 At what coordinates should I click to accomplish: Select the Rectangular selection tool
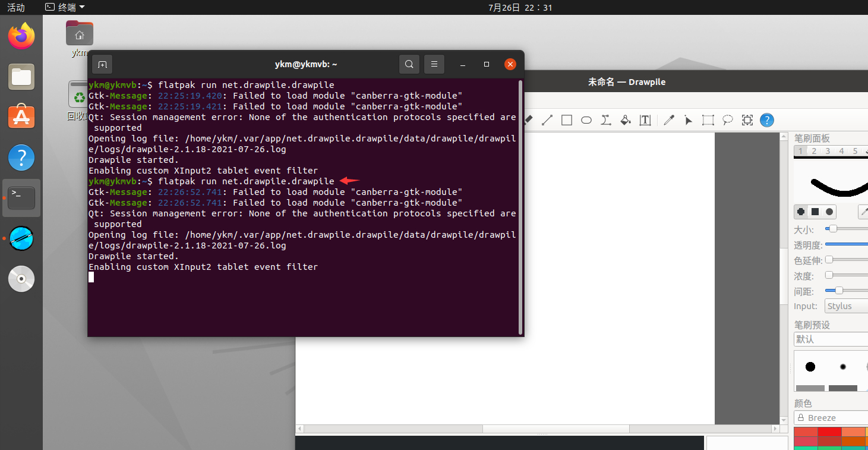(x=708, y=120)
